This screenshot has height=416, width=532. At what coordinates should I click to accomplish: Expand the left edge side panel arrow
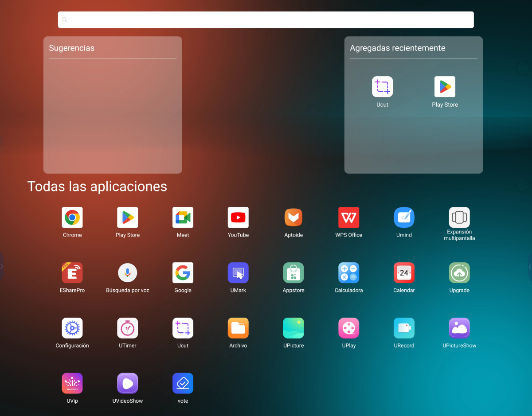point(2,266)
